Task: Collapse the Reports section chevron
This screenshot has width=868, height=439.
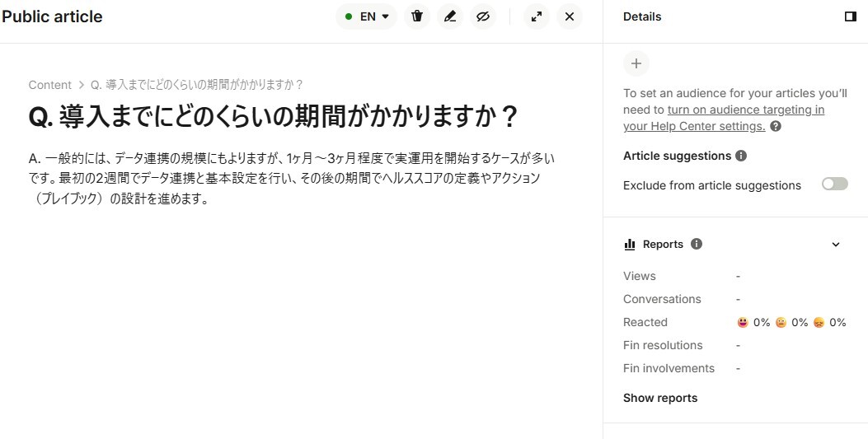Action: pyautogui.click(x=836, y=245)
